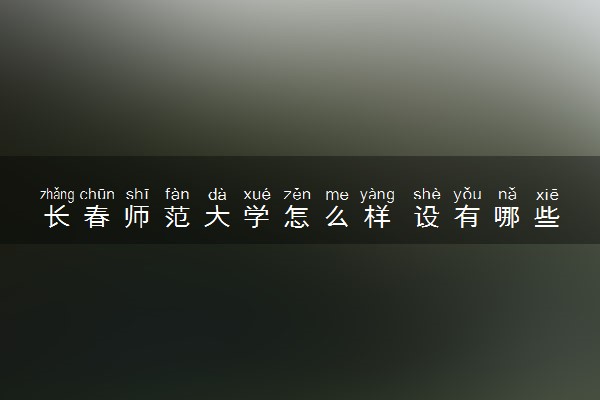The image size is (600, 400).
Task: Select the pinyin label chūn
Action: [97, 194]
